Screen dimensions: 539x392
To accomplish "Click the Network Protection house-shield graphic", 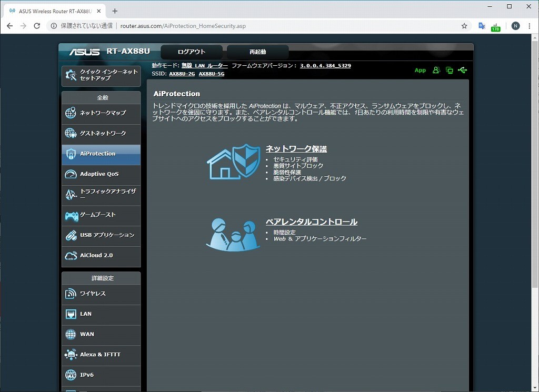I will click(233, 162).
